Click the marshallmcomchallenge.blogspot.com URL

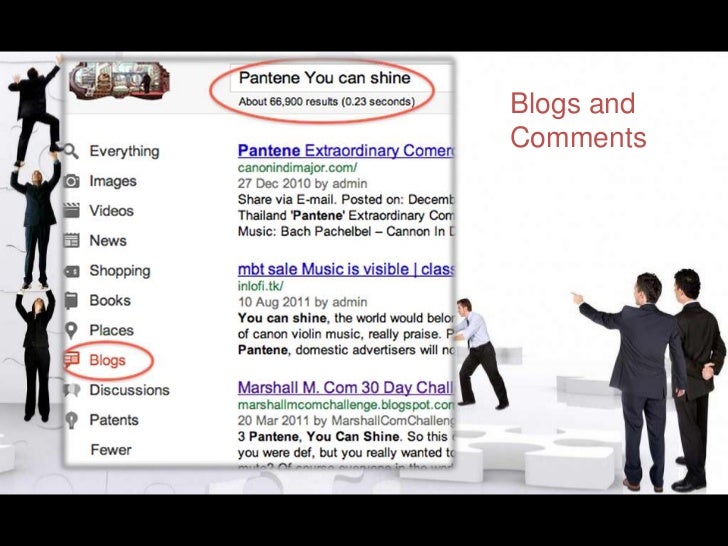pyautogui.click(x=345, y=405)
